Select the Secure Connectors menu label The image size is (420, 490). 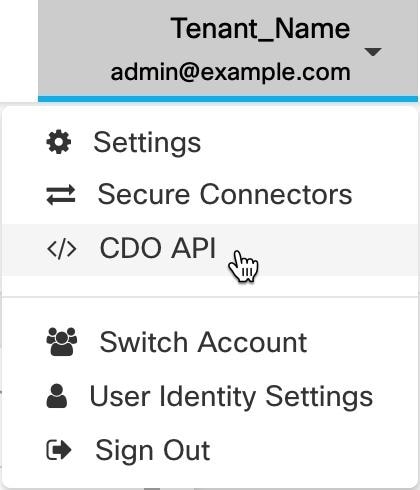click(x=225, y=194)
